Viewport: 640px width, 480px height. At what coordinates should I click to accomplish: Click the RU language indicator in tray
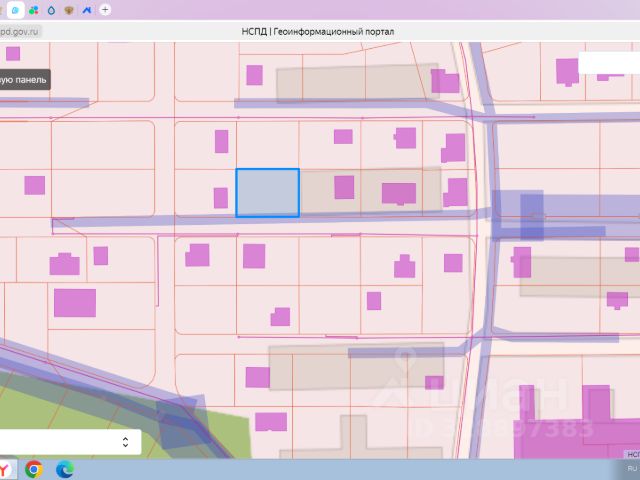click(x=632, y=469)
